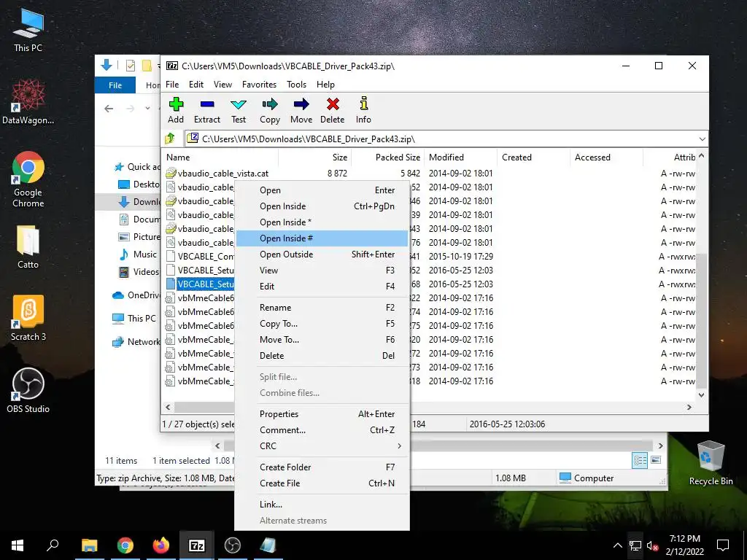Image resolution: width=747 pixels, height=560 pixels.
Task: Sort by the Name column header
Action: (220, 157)
